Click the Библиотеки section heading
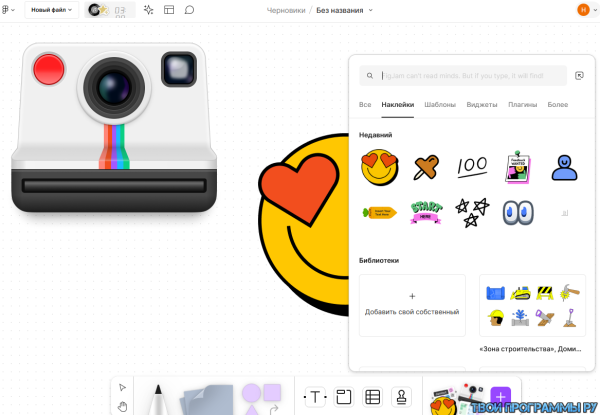This screenshot has width=600, height=415. [x=379, y=260]
